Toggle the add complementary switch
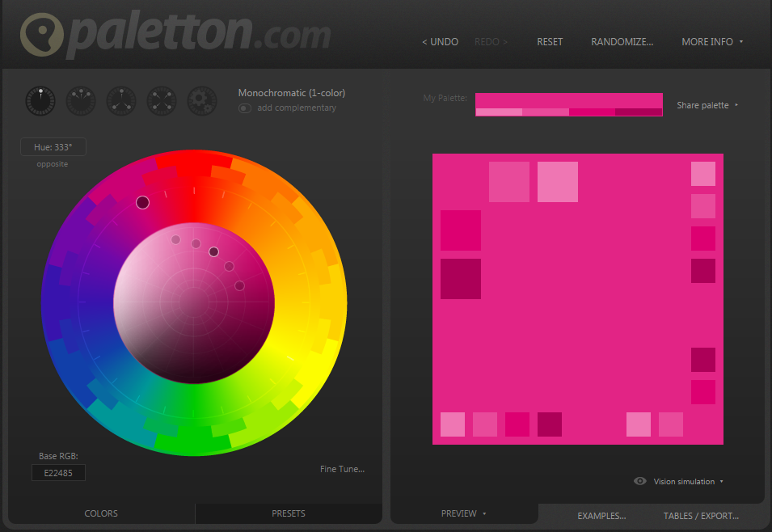Screen dimensions: 772x532 pos(245,108)
